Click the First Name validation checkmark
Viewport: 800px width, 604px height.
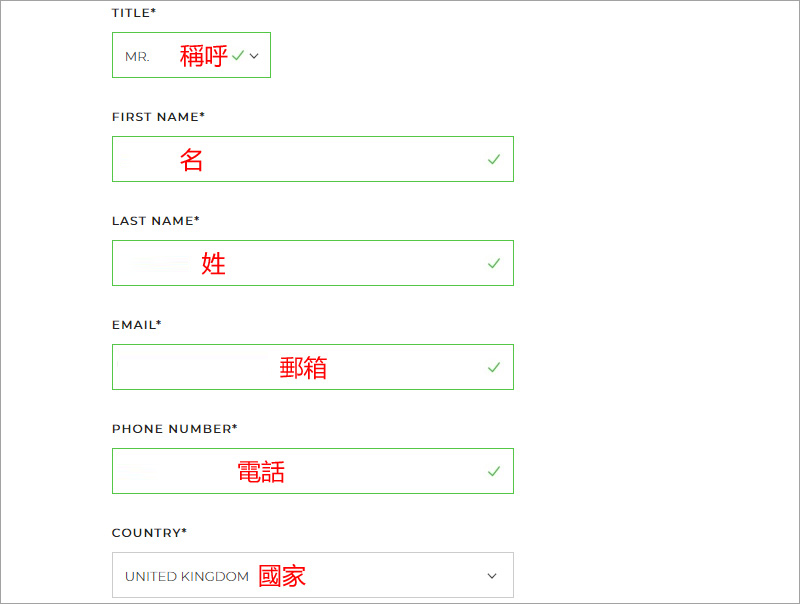(x=493, y=159)
